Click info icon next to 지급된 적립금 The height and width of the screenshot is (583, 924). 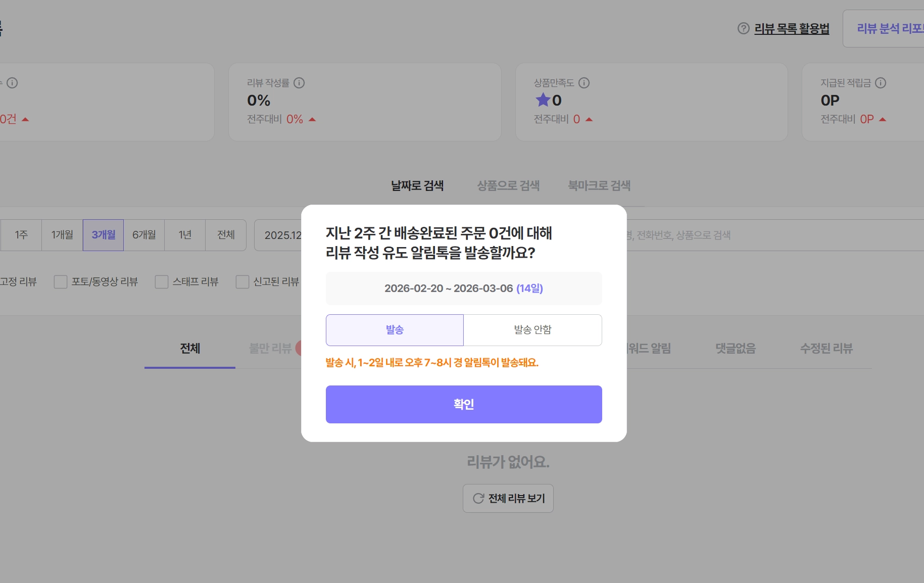tap(881, 83)
